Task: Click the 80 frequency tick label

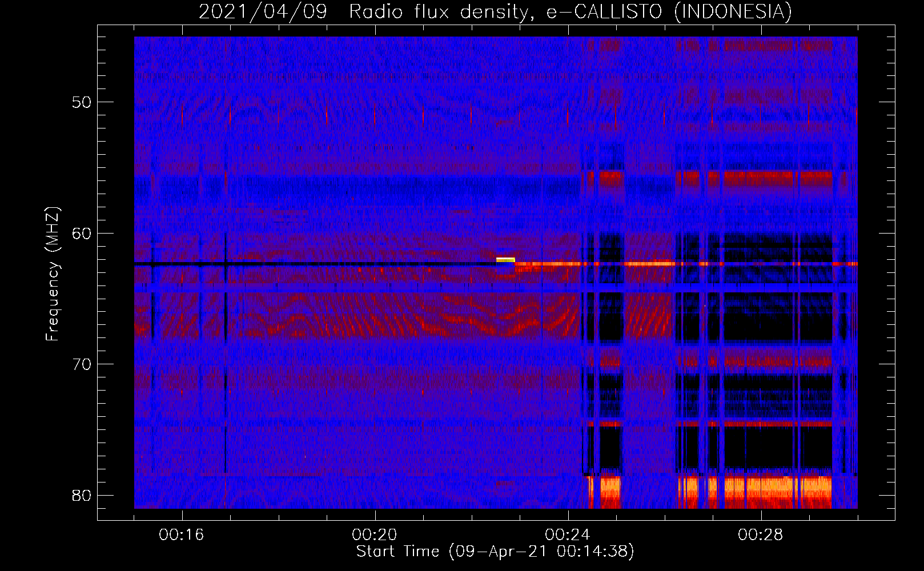Action: coord(82,495)
